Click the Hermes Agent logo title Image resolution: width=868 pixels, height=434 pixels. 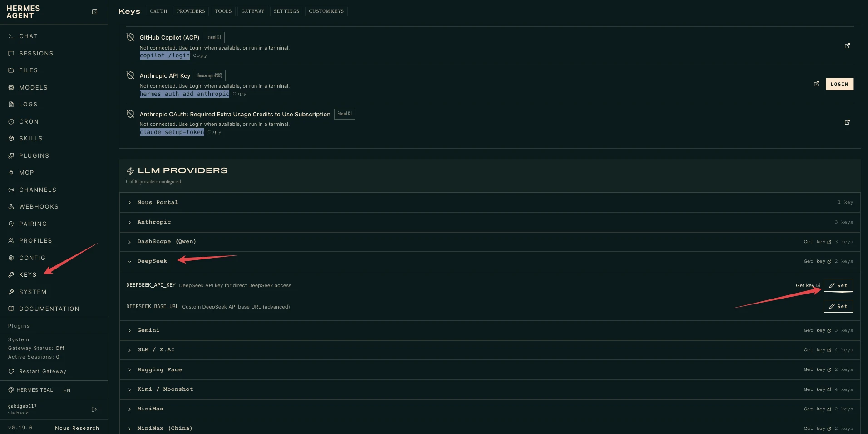point(23,12)
